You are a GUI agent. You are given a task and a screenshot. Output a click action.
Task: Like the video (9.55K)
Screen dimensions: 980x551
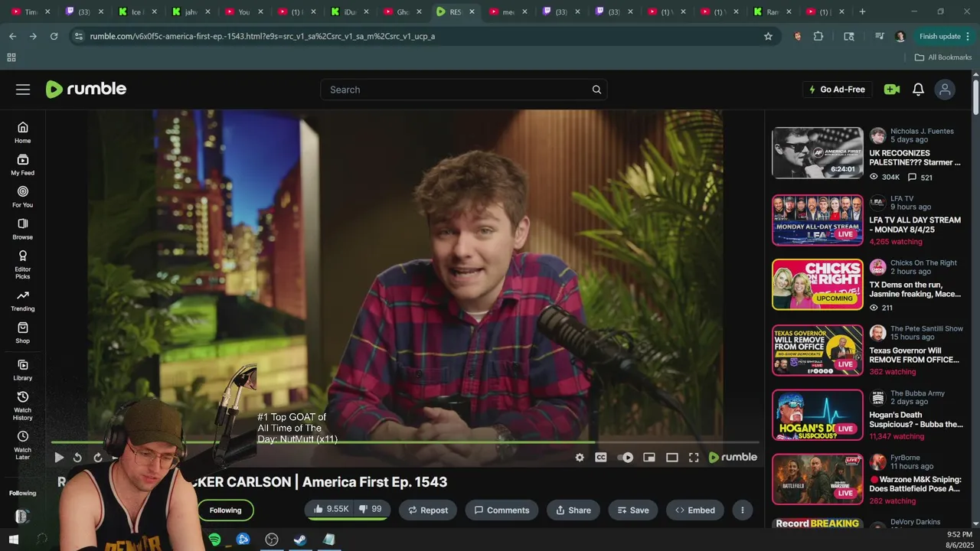click(x=331, y=510)
